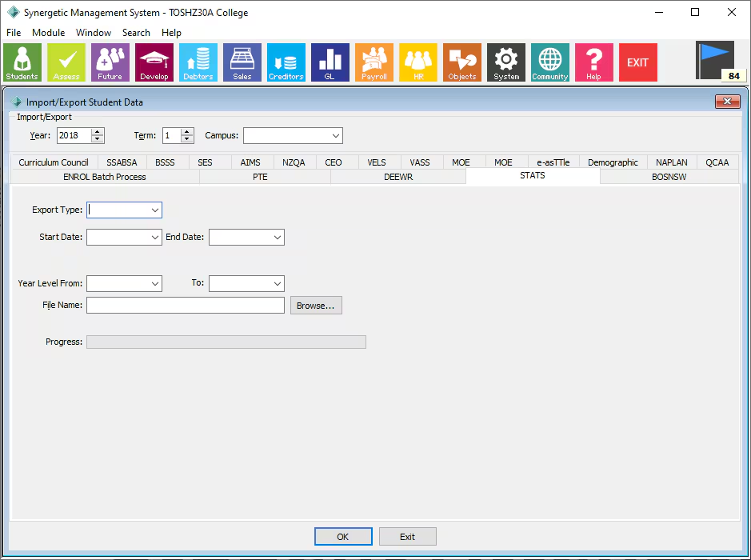Switch to the SSABSA tab
Viewport: 751px width, 560px height.
[x=122, y=162]
